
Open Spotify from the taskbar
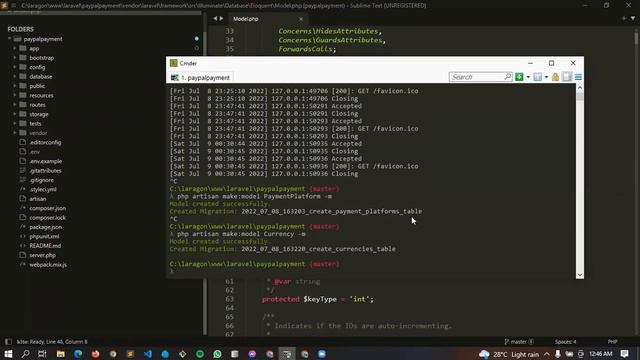(x=200, y=354)
